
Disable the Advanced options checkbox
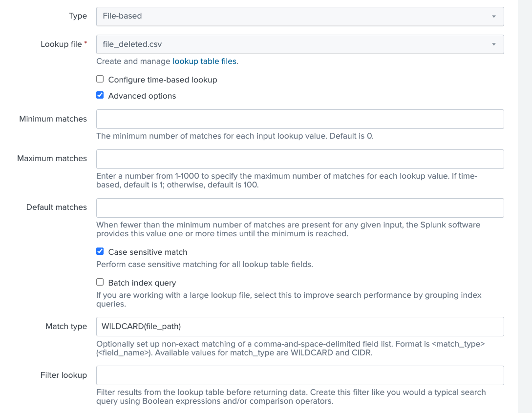click(100, 95)
